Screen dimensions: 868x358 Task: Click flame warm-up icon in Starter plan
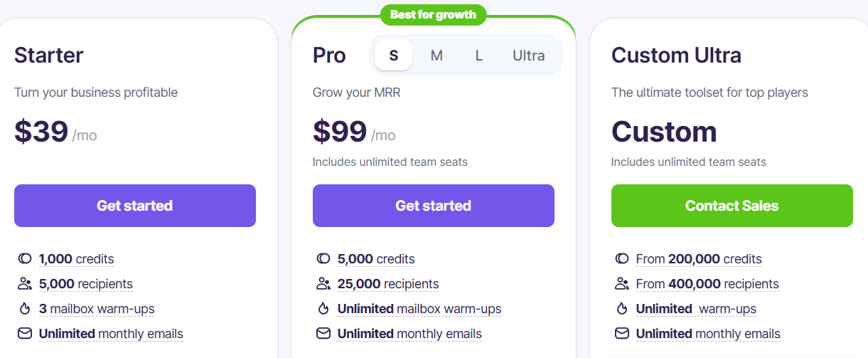tap(25, 309)
